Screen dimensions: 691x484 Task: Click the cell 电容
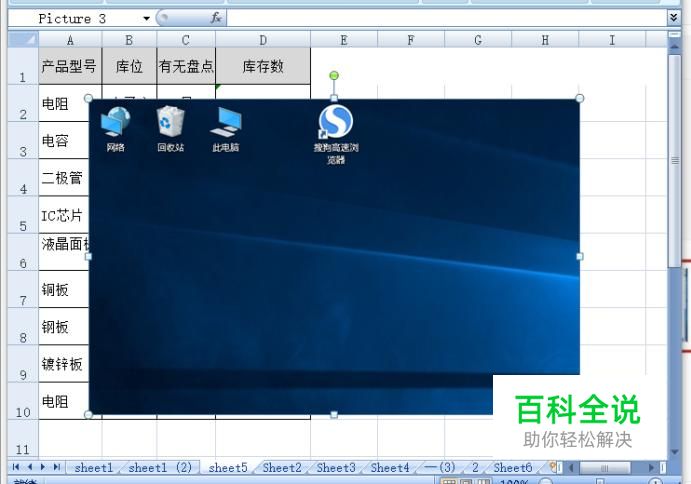[64, 141]
